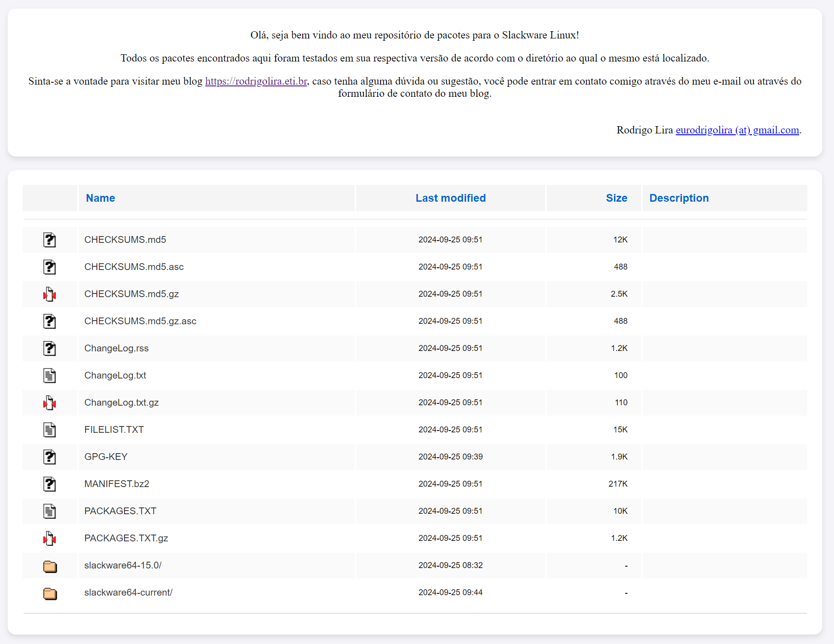834x644 pixels.
Task: Click the unknown-file icon beside CHECKSUMS.md5
Action: click(50, 240)
